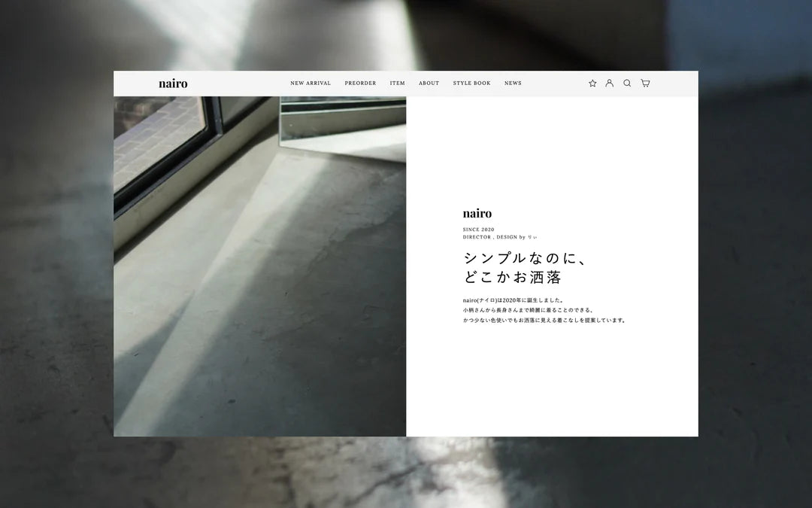Viewport: 812px width, 508px height.
Task: Click the nairo logo in header
Action: pyautogui.click(x=173, y=84)
